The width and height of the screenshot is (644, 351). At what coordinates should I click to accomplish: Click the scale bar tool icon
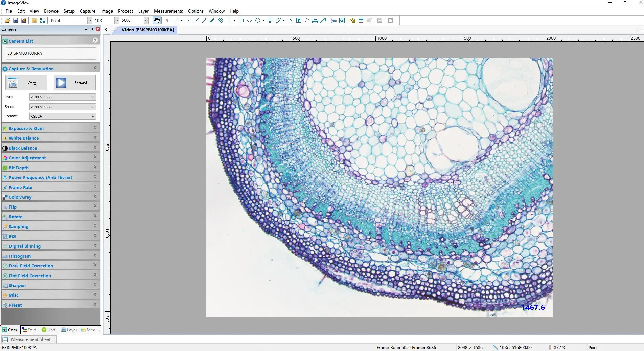315,20
